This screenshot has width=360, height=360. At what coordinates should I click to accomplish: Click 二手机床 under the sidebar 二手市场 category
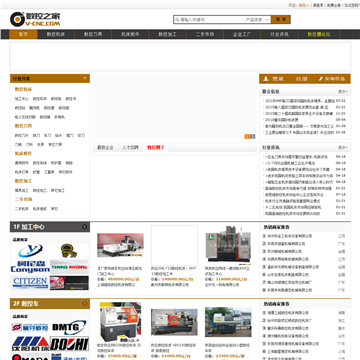(22, 209)
